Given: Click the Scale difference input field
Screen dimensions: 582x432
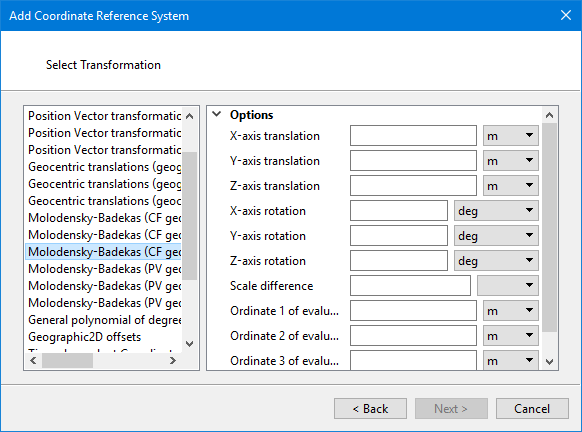Looking at the screenshot, I should (410, 285).
